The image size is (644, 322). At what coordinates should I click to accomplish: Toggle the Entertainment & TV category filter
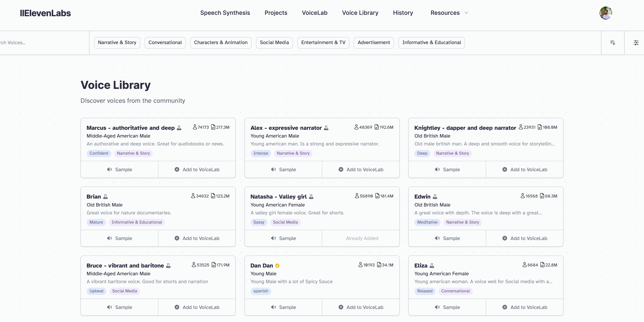click(323, 42)
